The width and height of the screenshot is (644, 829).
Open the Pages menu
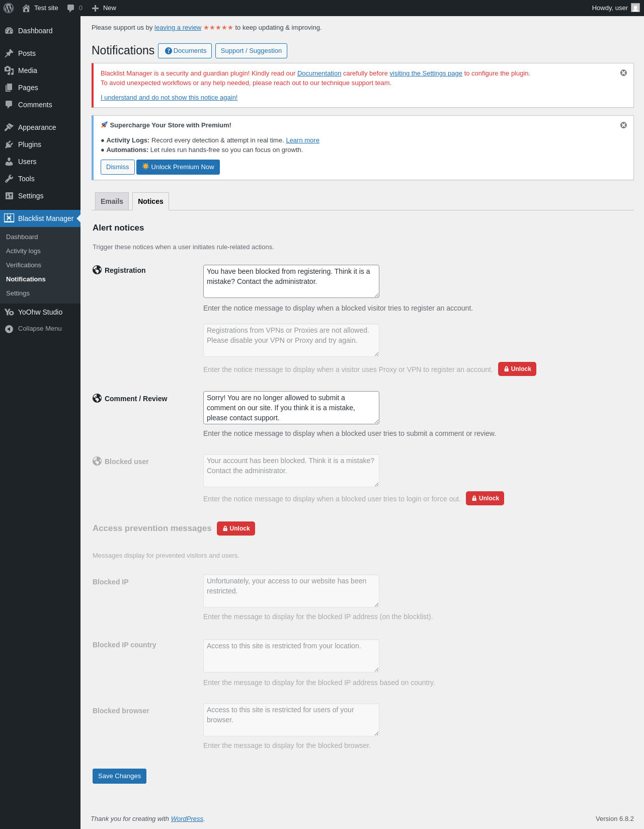[40, 88]
